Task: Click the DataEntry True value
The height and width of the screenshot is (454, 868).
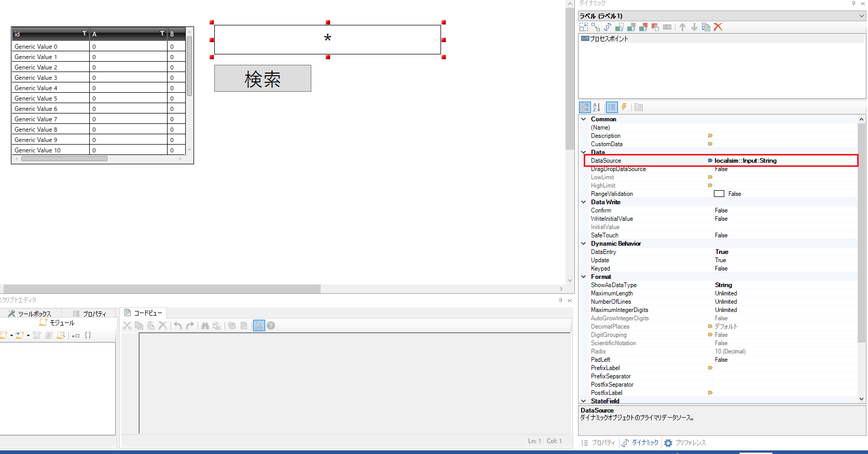Action: point(722,252)
